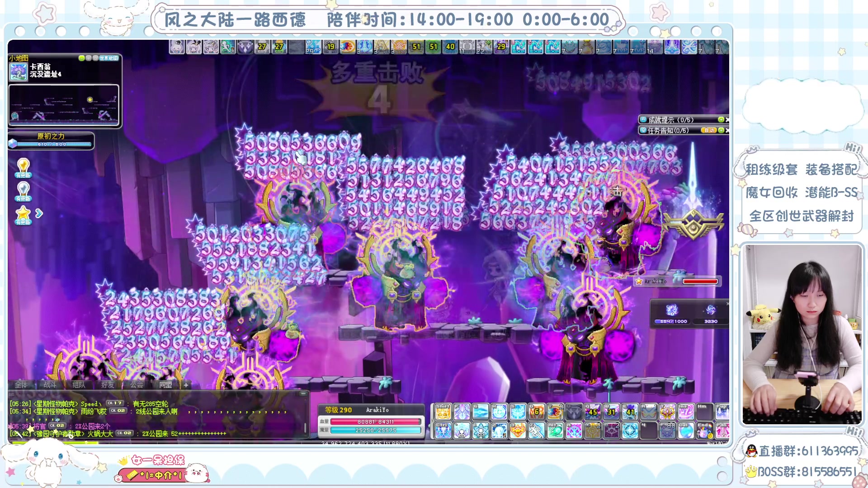Screen dimensions: 868x488
Task: Use the Z key dash skill
Action: pyautogui.click(x=537, y=431)
